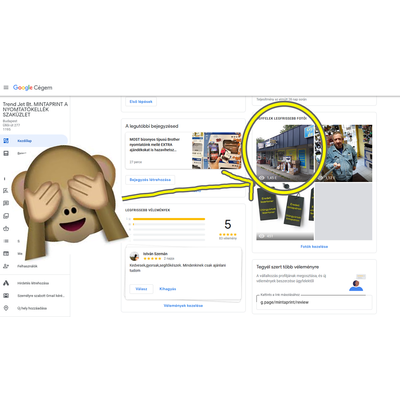Click the Google Ads create advertisement icon
Screen dimensions: 400x400
pyautogui.click(x=6, y=283)
